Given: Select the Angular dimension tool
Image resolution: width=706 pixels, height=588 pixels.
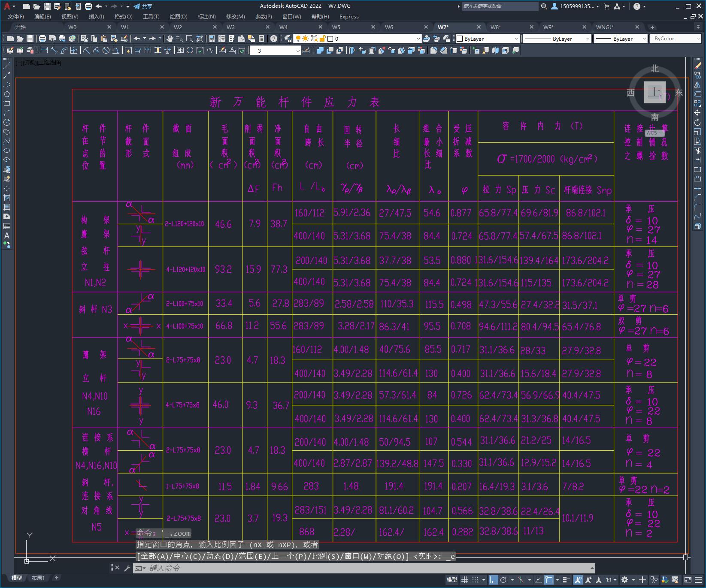Looking at the screenshot, I should (116, 50).
